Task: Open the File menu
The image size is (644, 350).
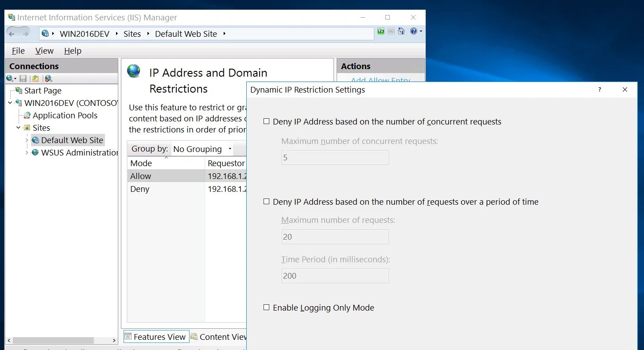Action: pos(18,51)
